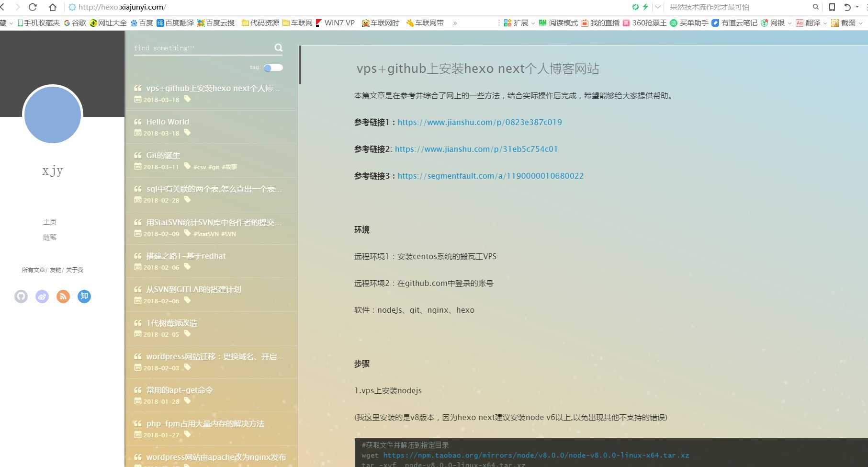This screenshot has width=868, height=467.
Task: Open the segmentfault reference link
Action: tap(491, 176)
